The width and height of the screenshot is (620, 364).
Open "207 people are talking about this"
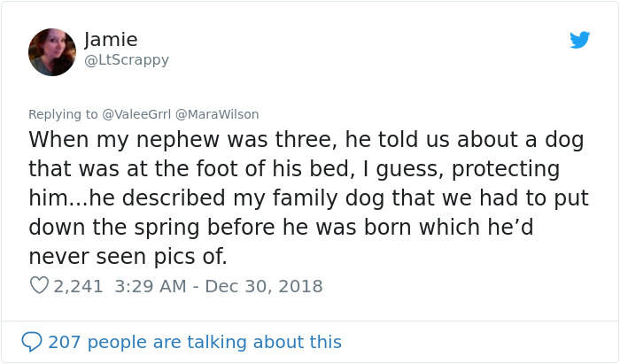click(x=195, y=341)
